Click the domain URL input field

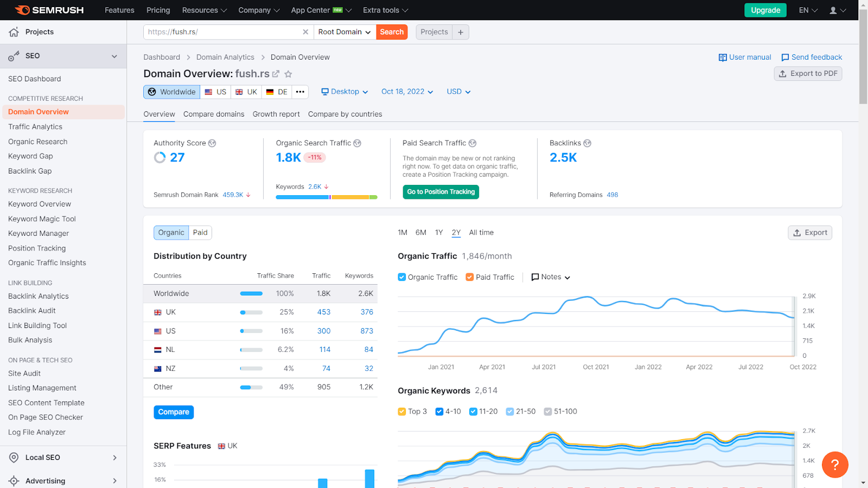click(222, 32)
